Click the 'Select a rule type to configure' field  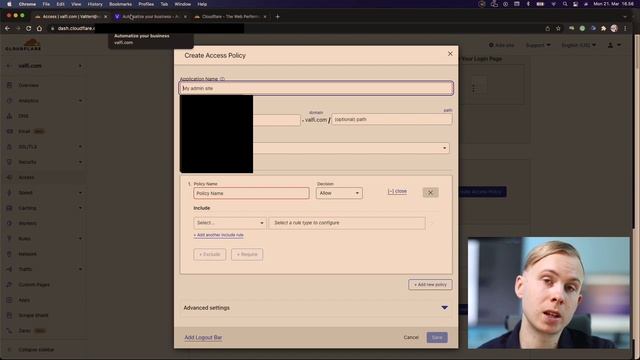point(347,223)
